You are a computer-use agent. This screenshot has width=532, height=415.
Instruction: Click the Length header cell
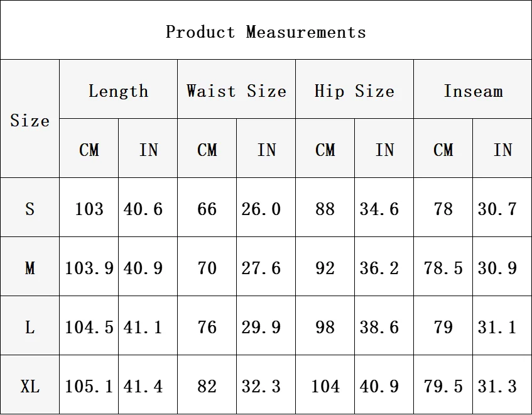point(119,89)
